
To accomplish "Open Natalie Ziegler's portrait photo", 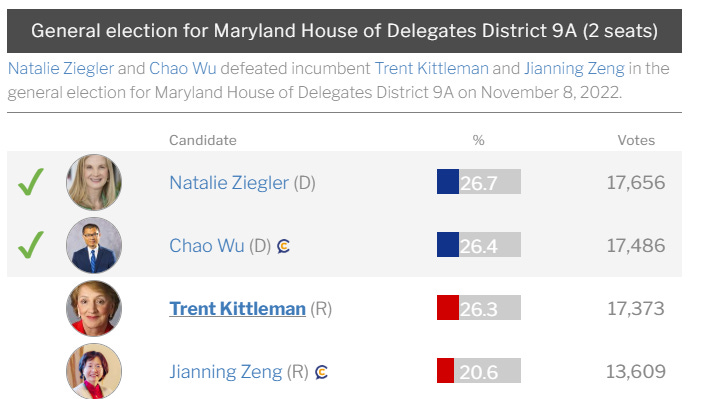I will coord(94,182).
